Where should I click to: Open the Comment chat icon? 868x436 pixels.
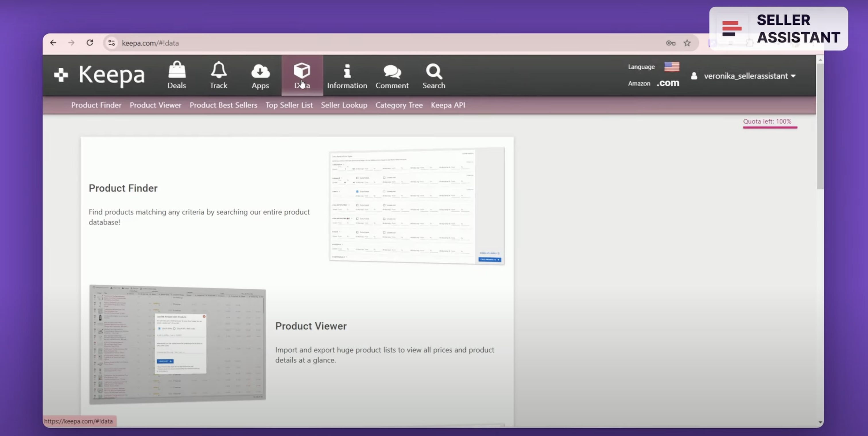click(x=392, y=75)
